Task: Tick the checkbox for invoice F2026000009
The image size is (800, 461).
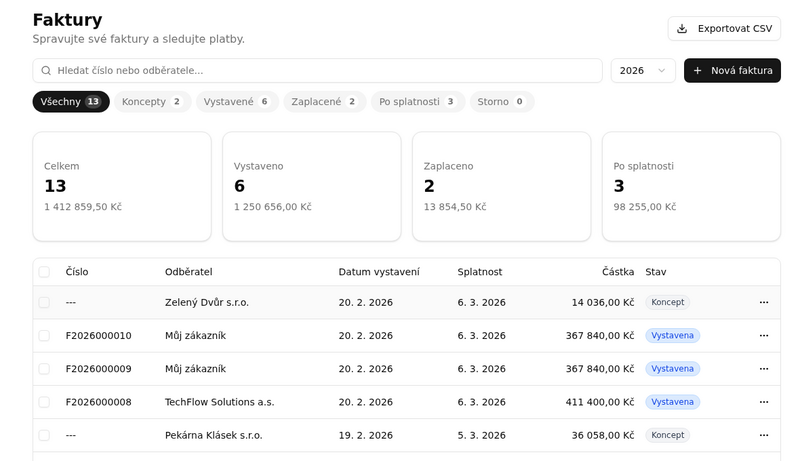Action: 44,369
